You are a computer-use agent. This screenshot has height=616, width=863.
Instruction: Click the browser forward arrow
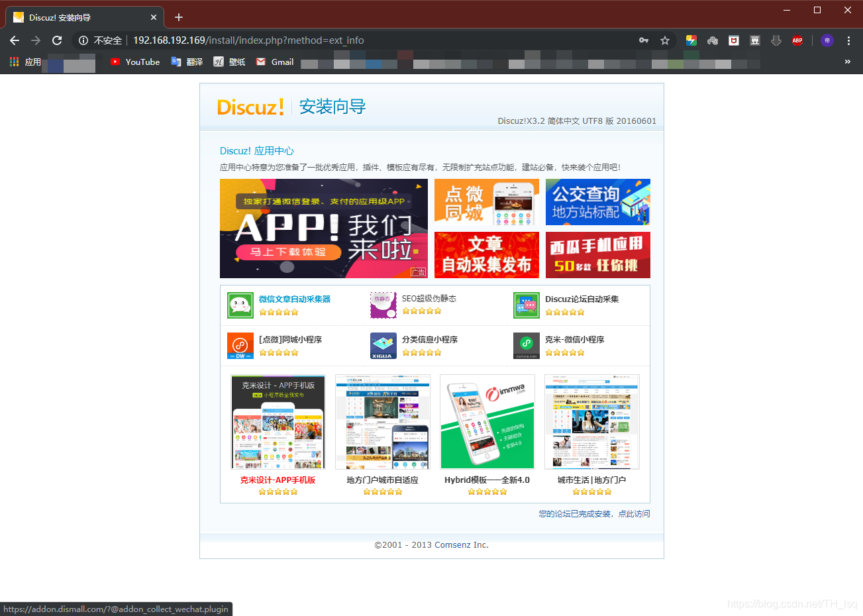pos(36,40)
